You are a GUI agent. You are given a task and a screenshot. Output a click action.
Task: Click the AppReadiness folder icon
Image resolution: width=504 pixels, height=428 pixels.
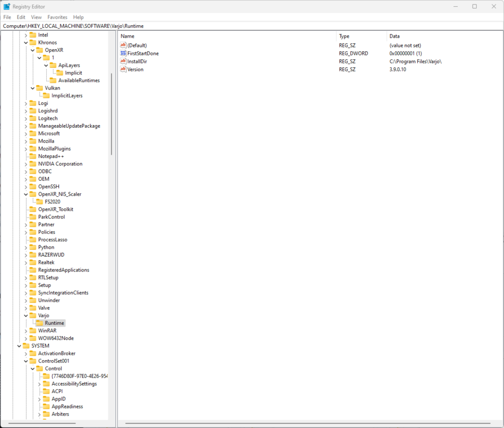(x=46, y=406)
